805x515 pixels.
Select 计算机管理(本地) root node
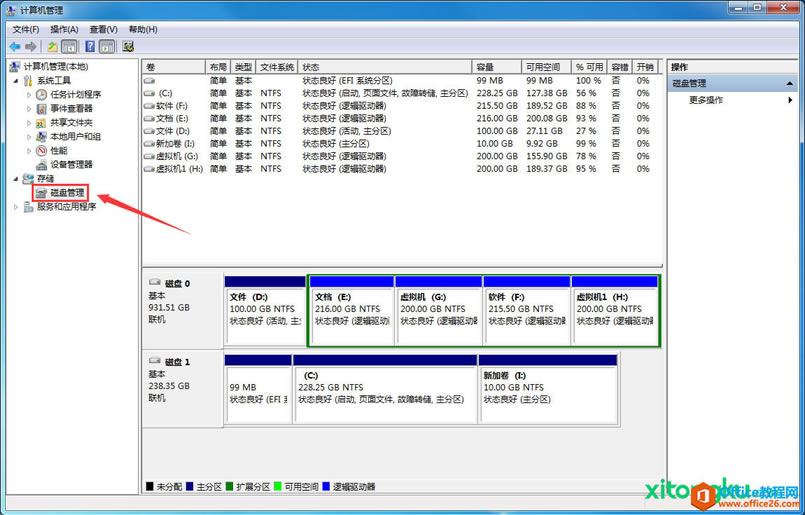pyautogui.click(x=55, y=67)
